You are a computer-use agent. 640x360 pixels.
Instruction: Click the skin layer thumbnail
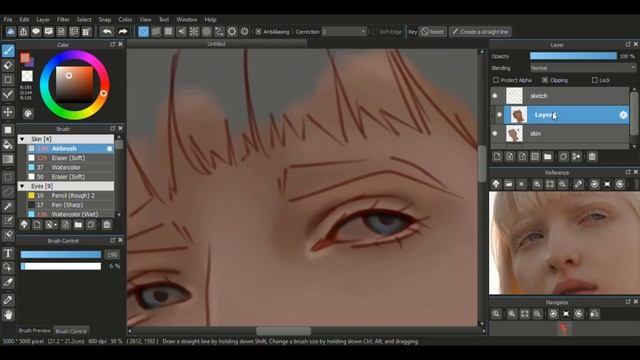coord(514,133)
